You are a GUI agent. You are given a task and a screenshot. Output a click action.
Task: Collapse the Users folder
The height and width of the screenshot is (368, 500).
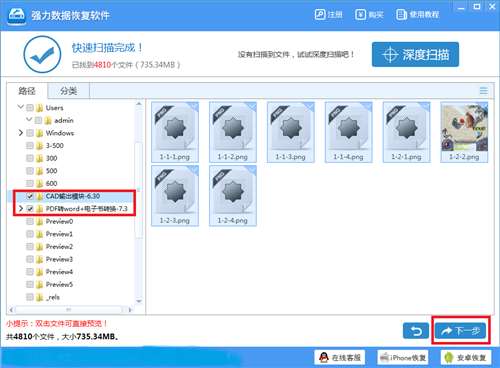(x=21, y=107)
